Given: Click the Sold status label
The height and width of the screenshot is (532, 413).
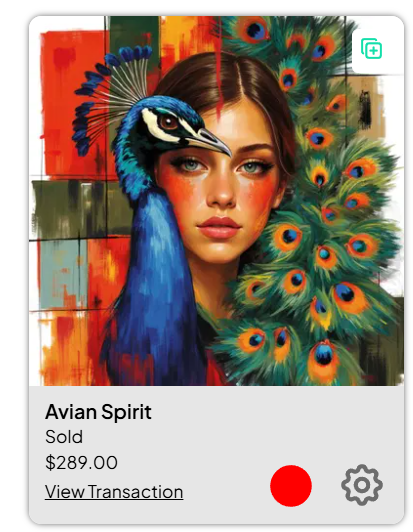Looking at the screenshot, I should [64, 437].
